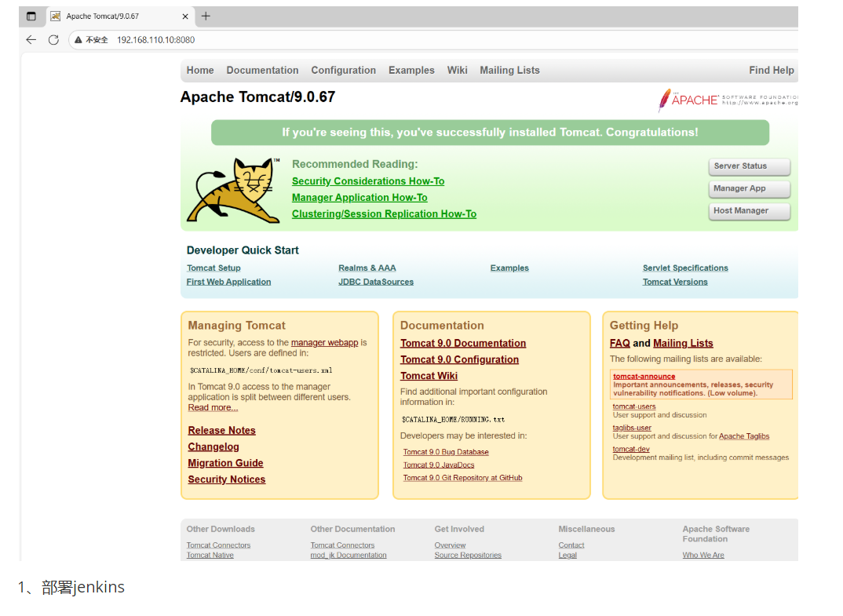Click Find Help in the navigation bar
The width and height of the screenshot is (843, 616).
click(772, 71)
